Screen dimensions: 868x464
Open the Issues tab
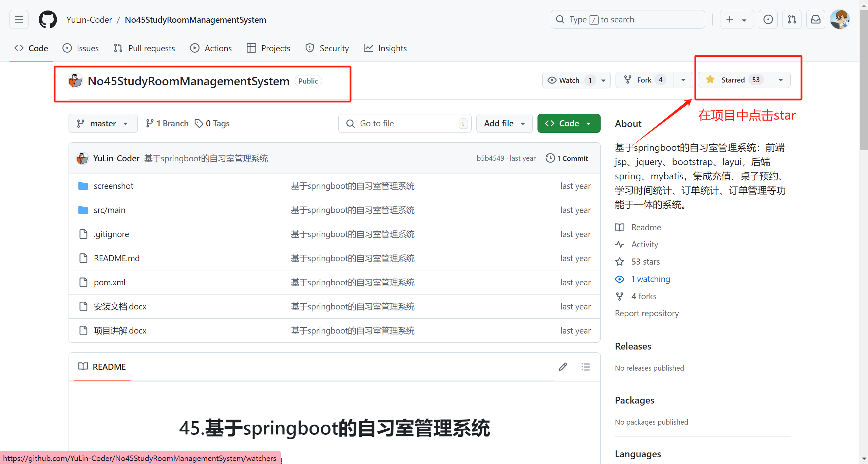(81, 48)
